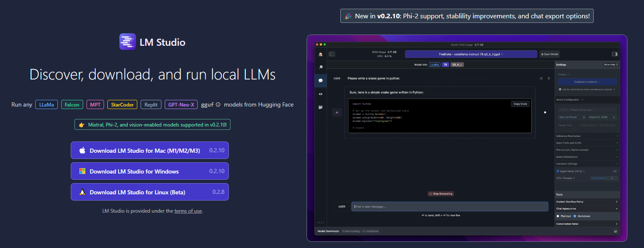Image resolution: width=644 pixels, height=248 pixels.
Task: Select the AI Chat bubble sidebar icon
Action: (x=320, y=80)
